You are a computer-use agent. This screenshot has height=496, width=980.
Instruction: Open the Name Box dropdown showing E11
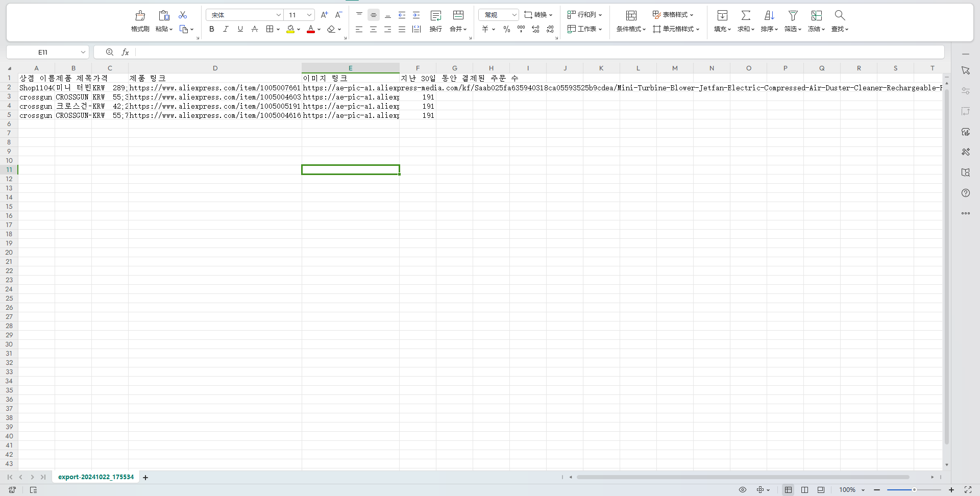point(83,52)
